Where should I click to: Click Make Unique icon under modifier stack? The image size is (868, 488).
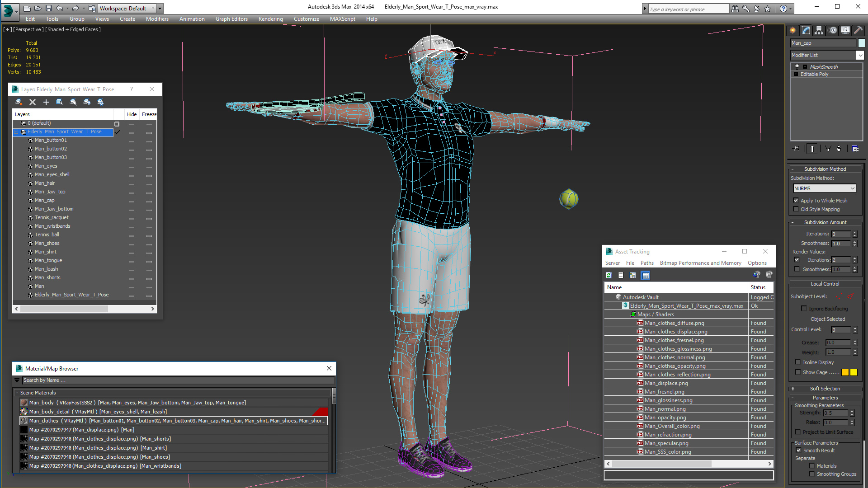[828, 148]
